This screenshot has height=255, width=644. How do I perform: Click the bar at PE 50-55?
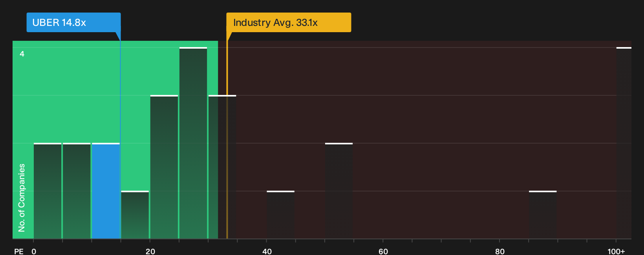tap(339, 191)
